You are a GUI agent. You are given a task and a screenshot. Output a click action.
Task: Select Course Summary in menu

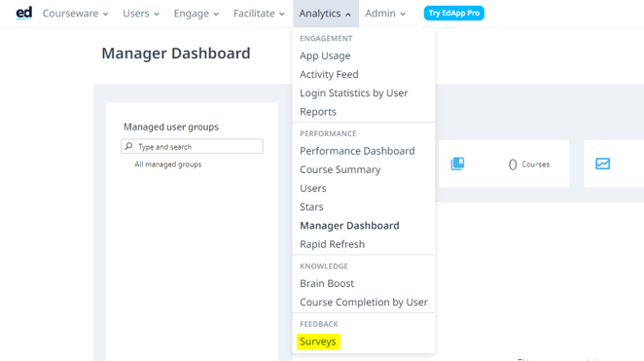click(340, 169)
